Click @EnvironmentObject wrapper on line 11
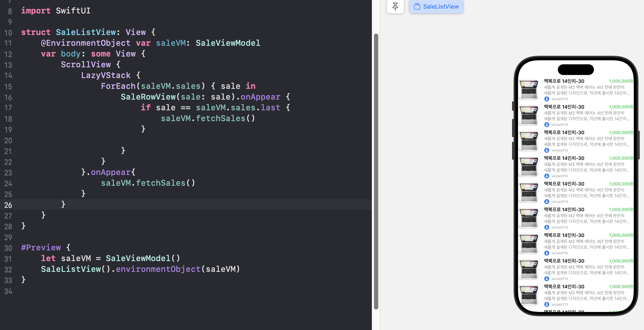 click(x=86, y=43)
